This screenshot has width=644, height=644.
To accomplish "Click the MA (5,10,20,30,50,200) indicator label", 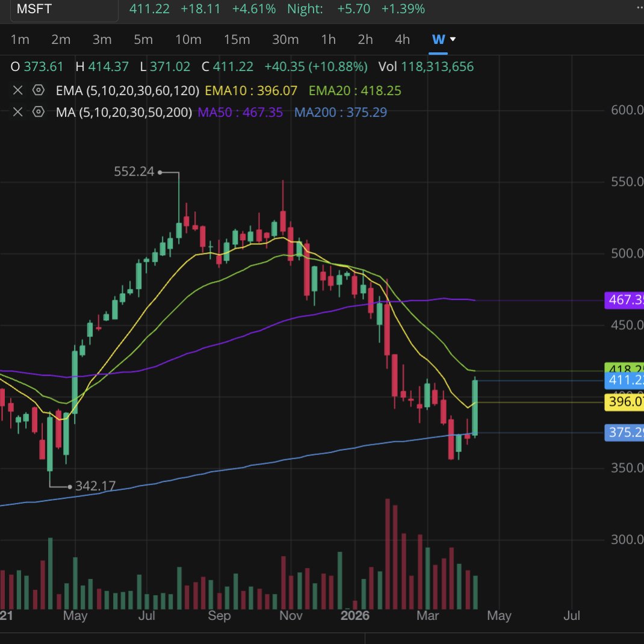I will pos(123,112).
